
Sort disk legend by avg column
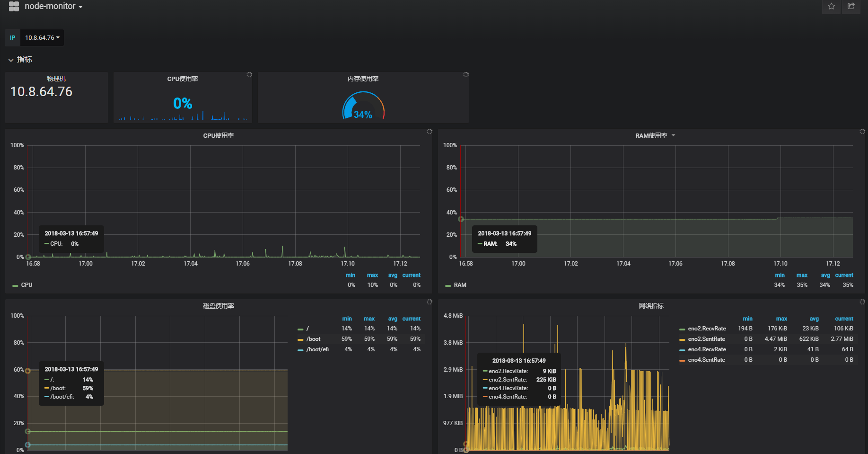point(392,319)
